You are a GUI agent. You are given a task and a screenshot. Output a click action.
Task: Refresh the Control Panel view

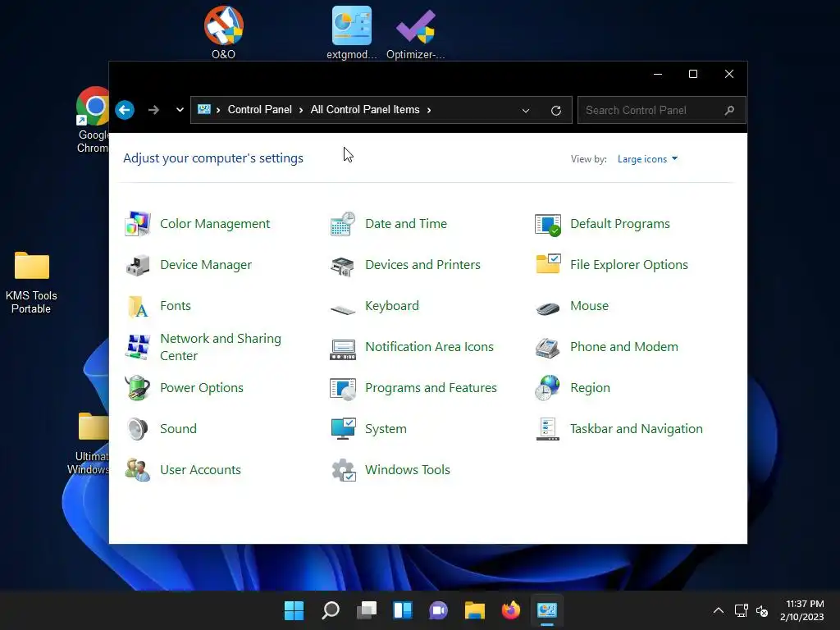pos(556,111)
